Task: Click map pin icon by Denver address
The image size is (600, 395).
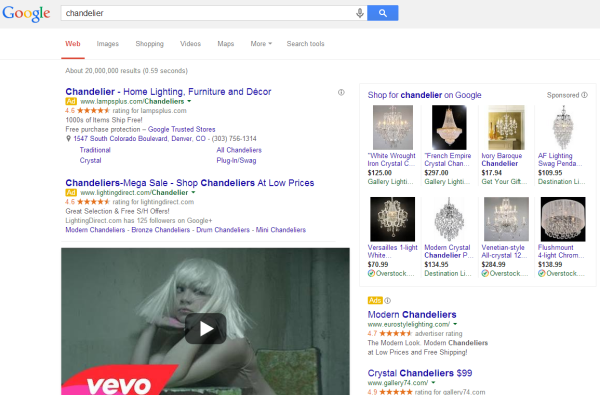Action: tap(68, 139)
